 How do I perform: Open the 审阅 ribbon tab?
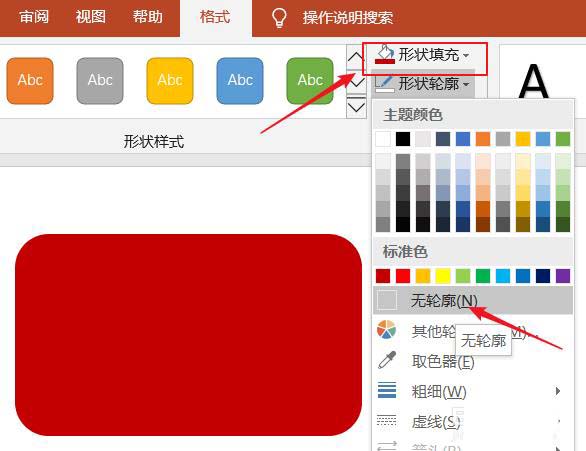click(34, 17)
